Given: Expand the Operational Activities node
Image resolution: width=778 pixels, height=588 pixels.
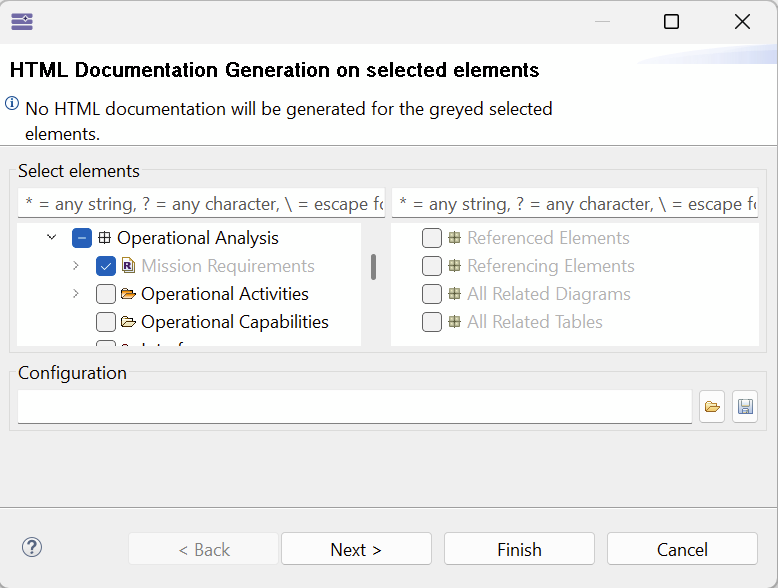Looking at the screenshot, I should [75, 294].
